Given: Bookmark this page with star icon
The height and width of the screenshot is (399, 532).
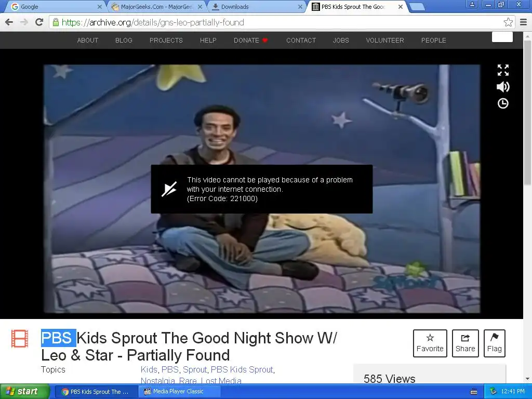Looking at the screenshot, I should [508, 22].
